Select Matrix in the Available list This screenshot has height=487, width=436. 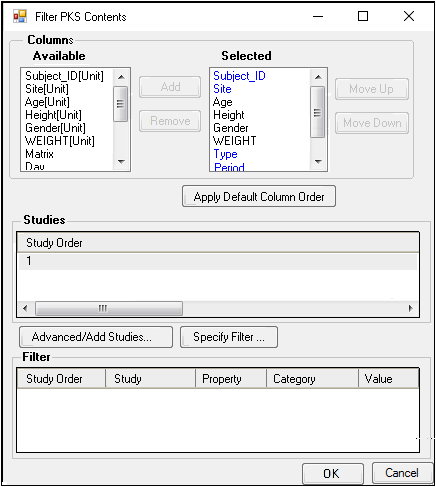(x=39, y=154)
